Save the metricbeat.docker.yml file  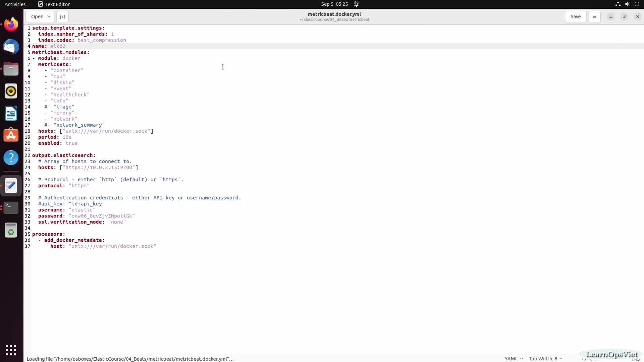pos(576,16)
